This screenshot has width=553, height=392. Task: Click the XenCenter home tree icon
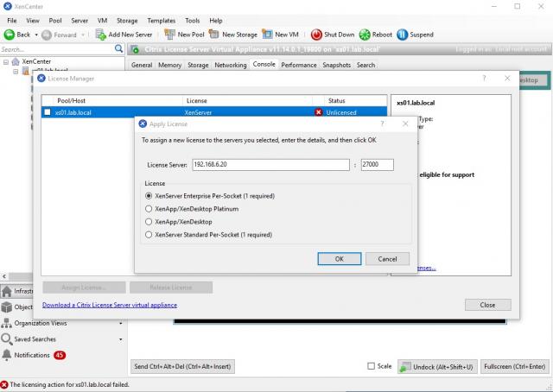coord(16,61)
